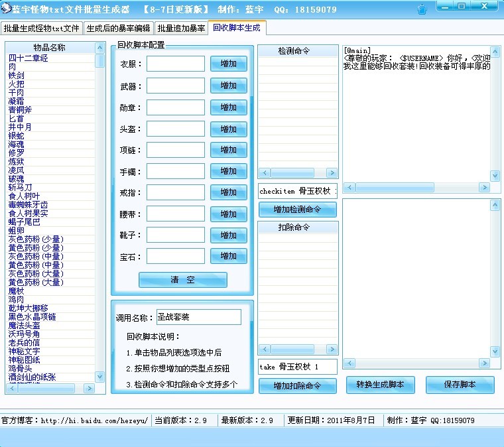The width and height of the screenshot is (504, 447).
Task: Click the 调用名称 text field
Action: [199, 317]
